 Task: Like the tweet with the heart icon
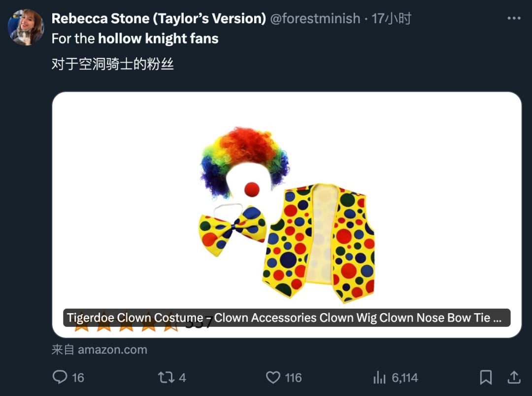[273, 378]
